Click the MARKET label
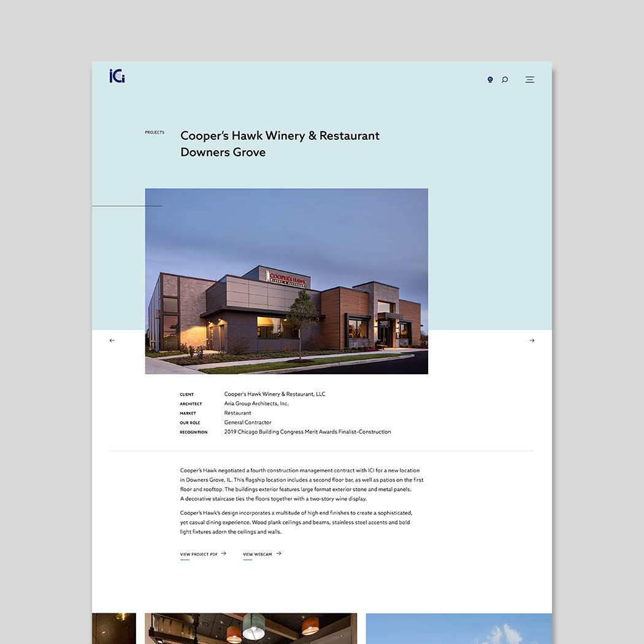Viewport: 644px width, 644px height. coord(188,413)
